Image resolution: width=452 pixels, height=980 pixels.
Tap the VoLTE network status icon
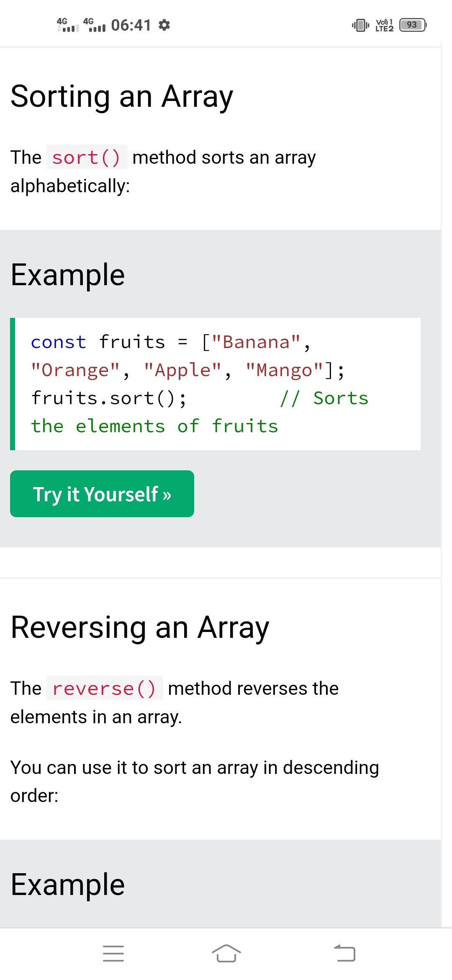click(x=384, y=25)
